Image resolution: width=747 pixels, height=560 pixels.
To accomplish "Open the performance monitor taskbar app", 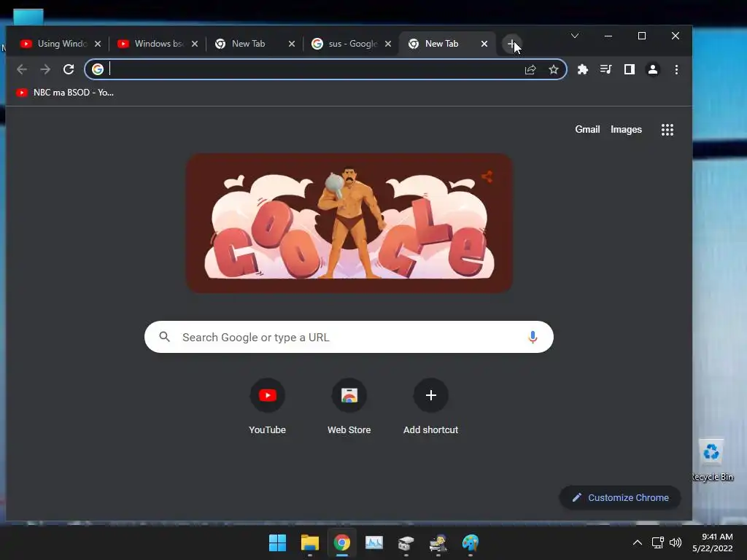I will (x=374, y=542).
